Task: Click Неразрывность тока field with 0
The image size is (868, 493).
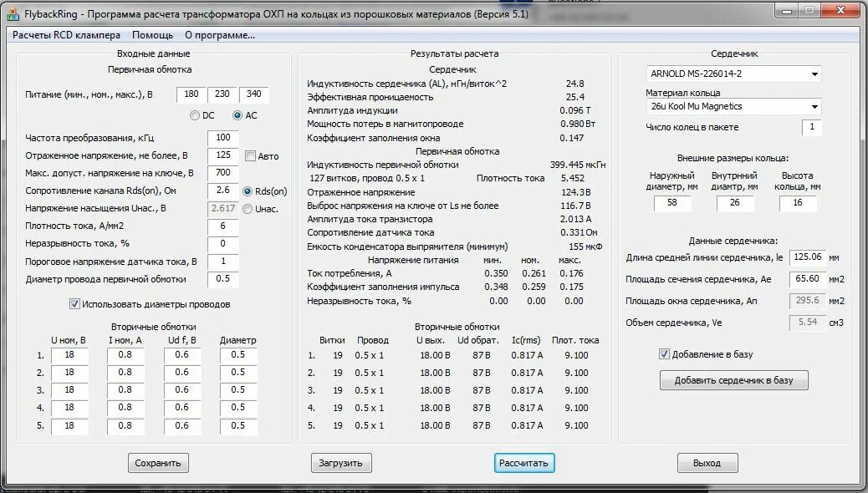Action: (x=223, y=244)
